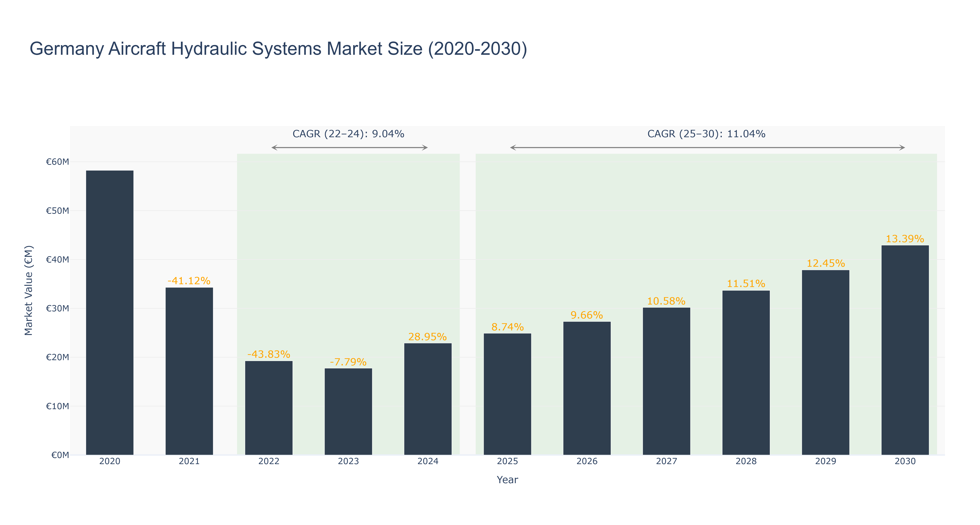Click the 2030 x-axis tick label
Image resolution: width=980 pixels, height=525 pixels.
pos(905,461)
